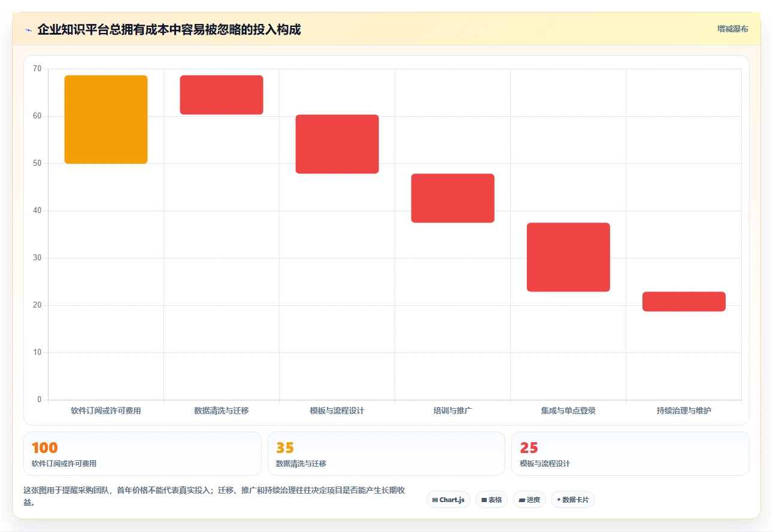Click the red 培训与推广 bar
This screenshot has height=532, width=773.
click(x=453, y=198)
